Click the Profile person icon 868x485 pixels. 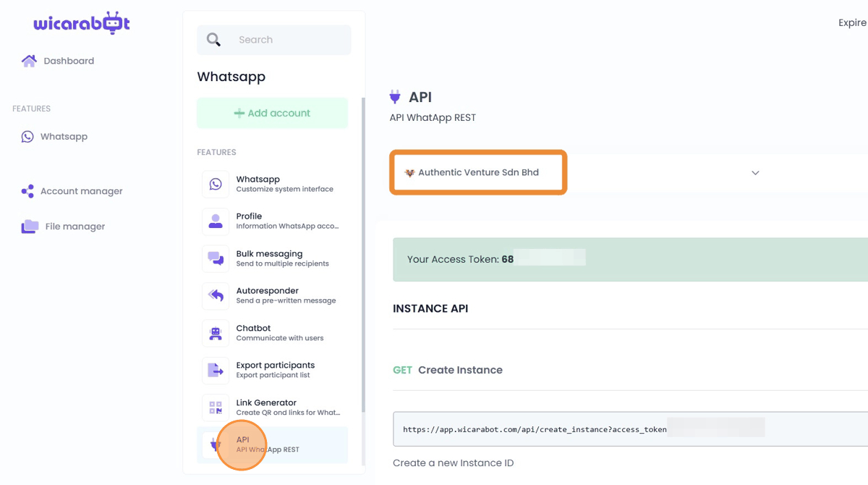coord(216,221)
